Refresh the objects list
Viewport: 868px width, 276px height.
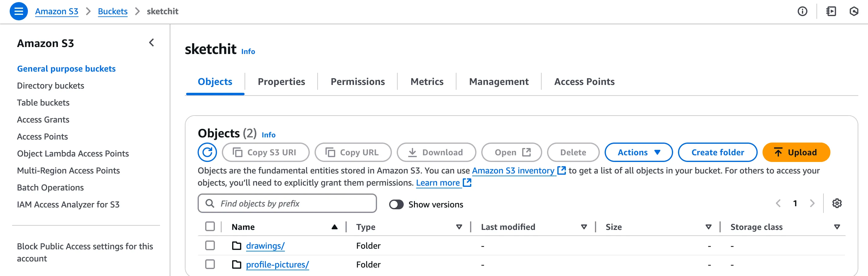click(x=207, y=152)
